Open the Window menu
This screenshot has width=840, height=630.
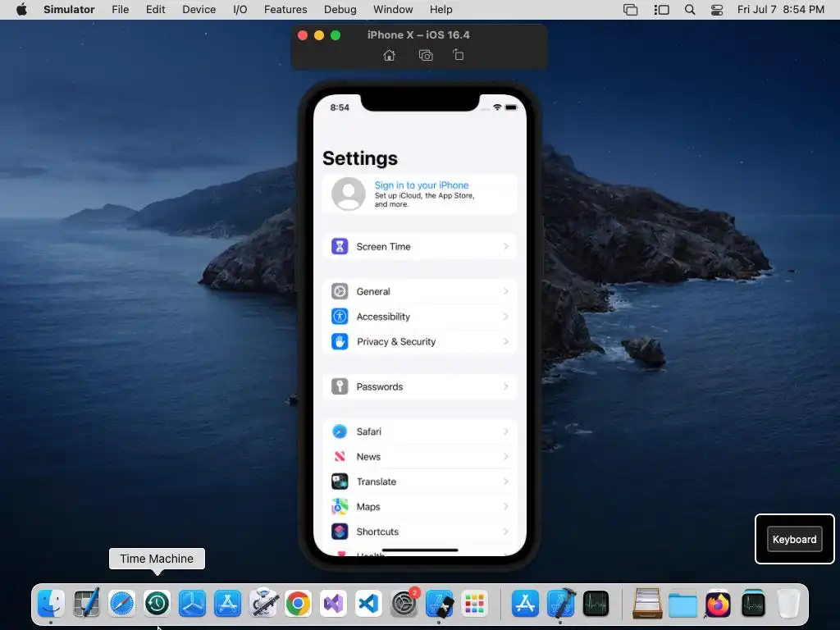coord(393,10)
